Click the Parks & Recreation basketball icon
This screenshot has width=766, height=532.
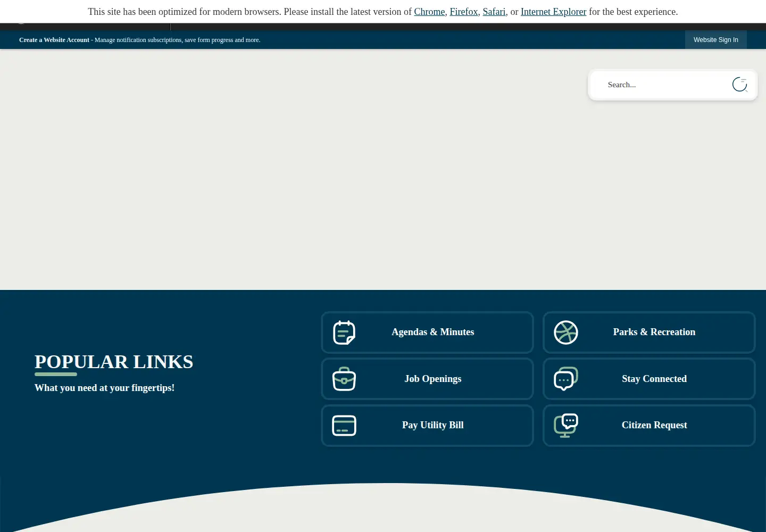[566, 332]
